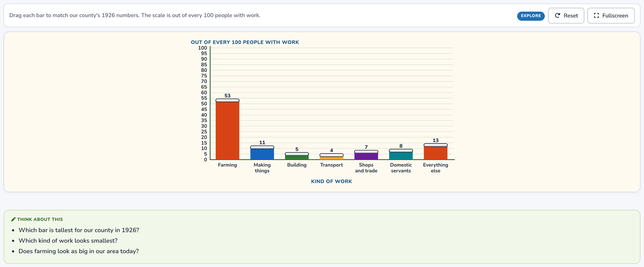Select the Making things bar handle
The height and width of the screenshot is (267, 644).
pyautogui.click(x=262, y=147)
